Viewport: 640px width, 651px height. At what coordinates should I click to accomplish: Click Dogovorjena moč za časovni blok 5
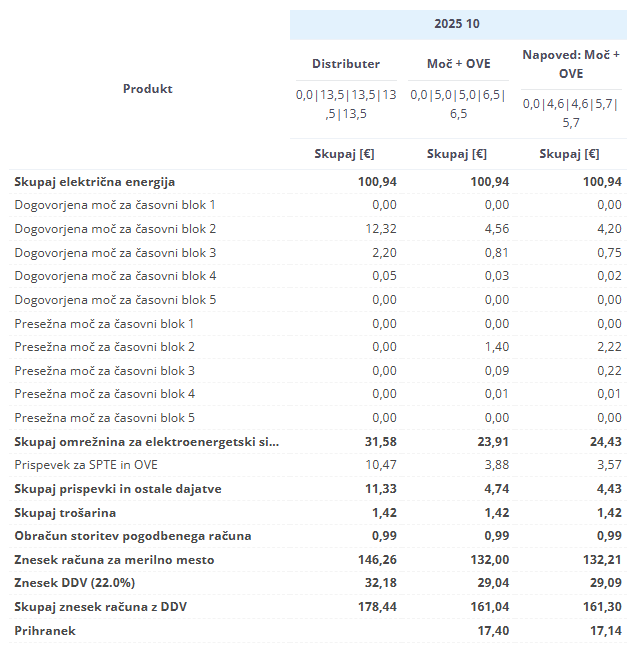[115, 300]
